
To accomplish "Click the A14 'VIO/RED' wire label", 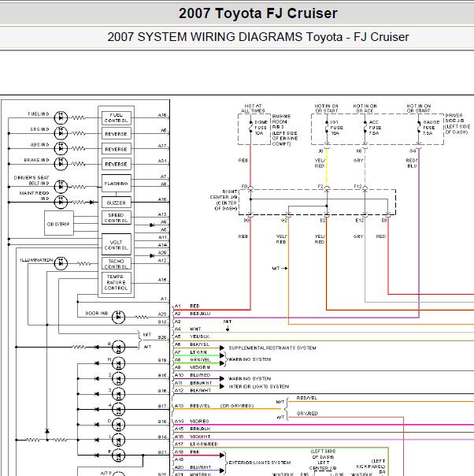I will [199, 421].
